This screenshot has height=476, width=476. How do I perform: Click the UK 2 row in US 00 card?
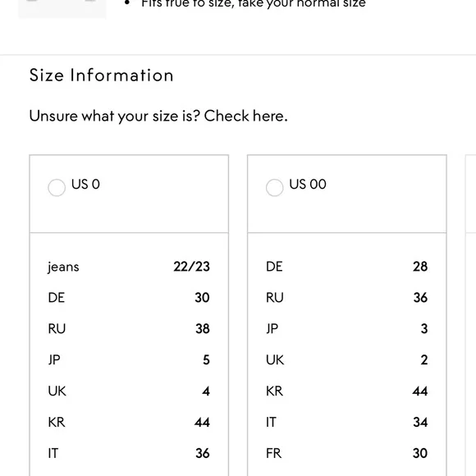[346, 360]
